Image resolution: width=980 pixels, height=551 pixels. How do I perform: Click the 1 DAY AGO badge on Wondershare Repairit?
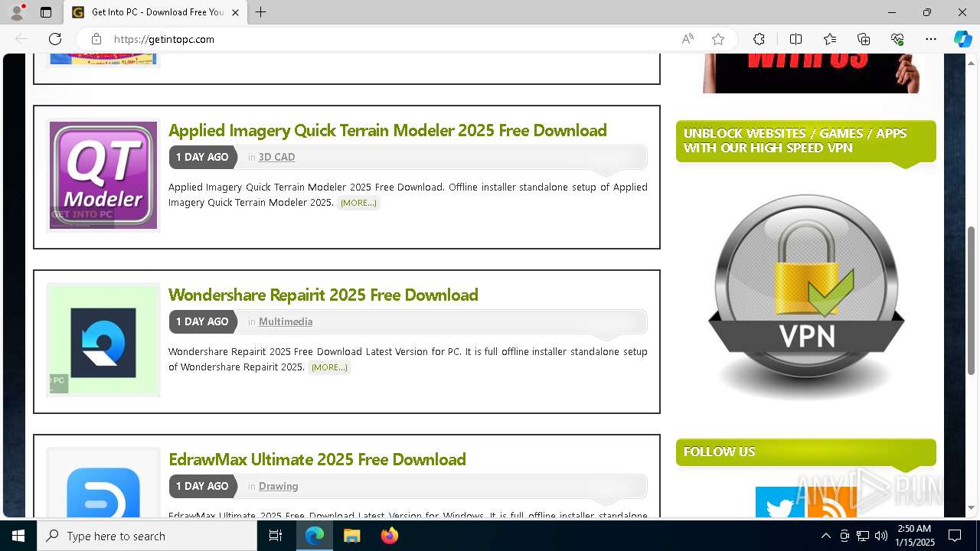tap(202, 321)
